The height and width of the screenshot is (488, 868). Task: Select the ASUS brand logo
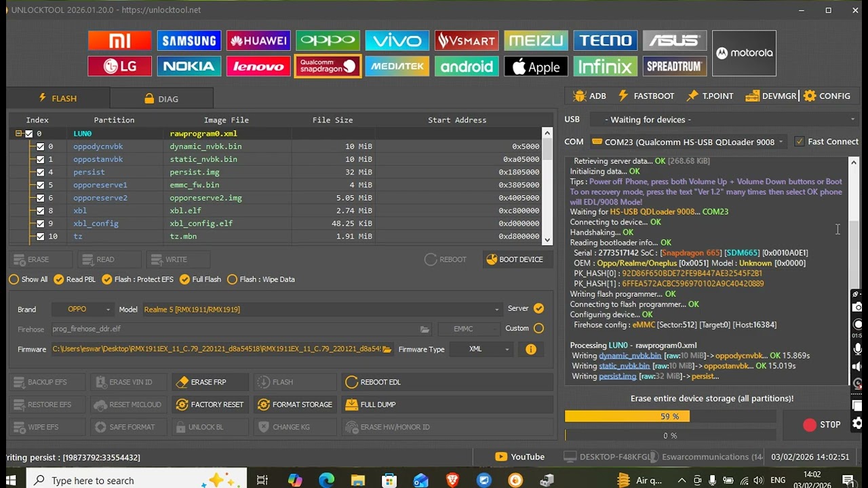coord(675,41)
